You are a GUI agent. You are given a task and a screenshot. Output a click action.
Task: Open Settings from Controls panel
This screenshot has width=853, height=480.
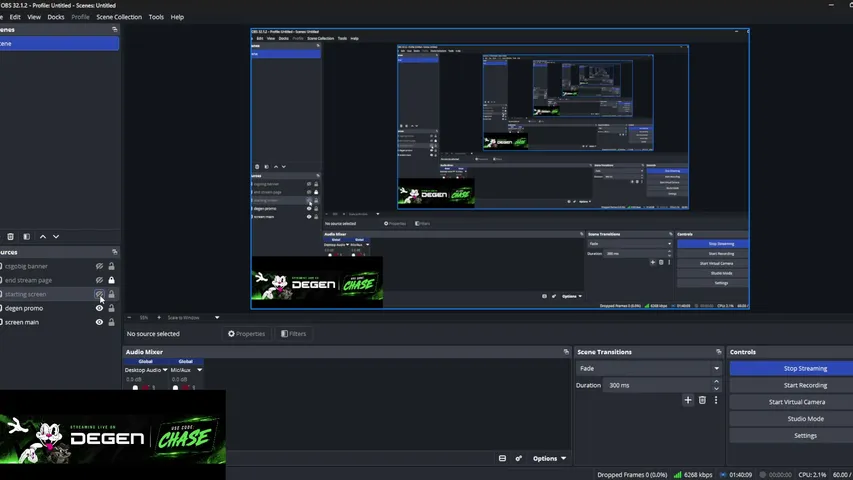(x=792, y=436)
